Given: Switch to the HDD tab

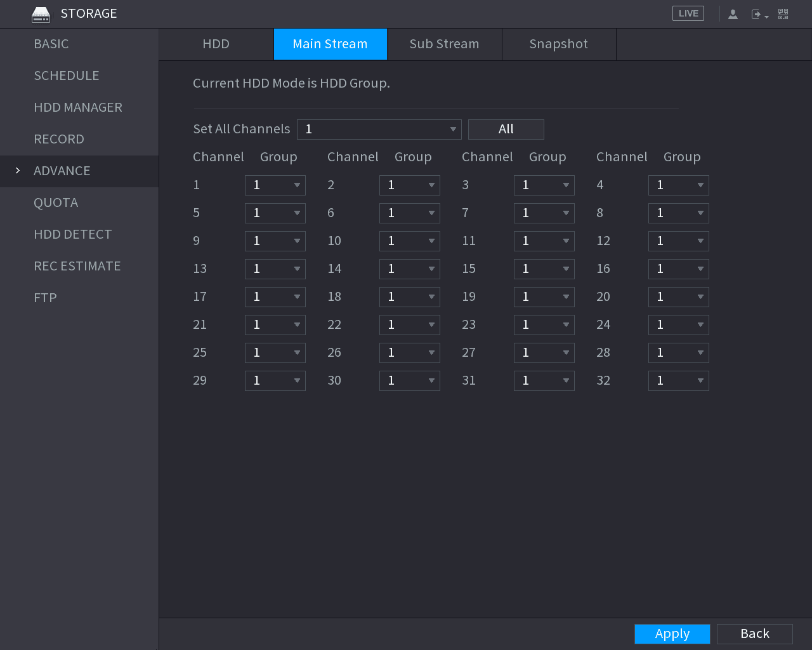Looking at the screenshot, I should (216, 44).
